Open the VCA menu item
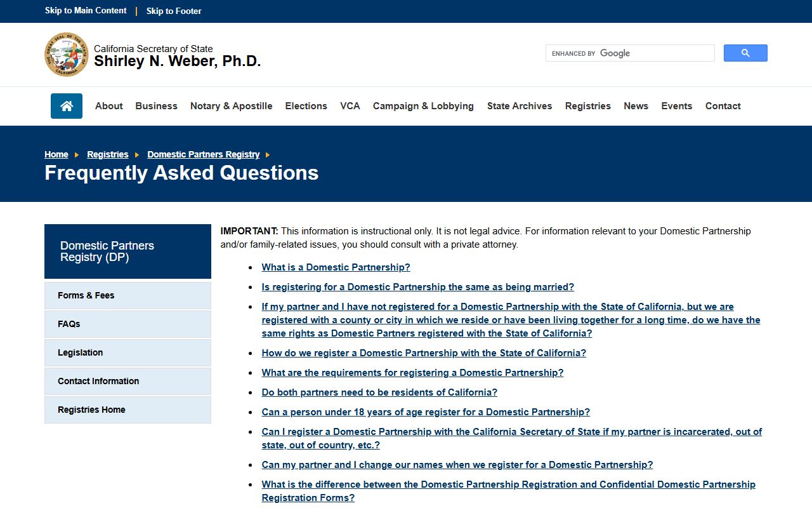Screen dimensions: 812x508 coord(350,106)
